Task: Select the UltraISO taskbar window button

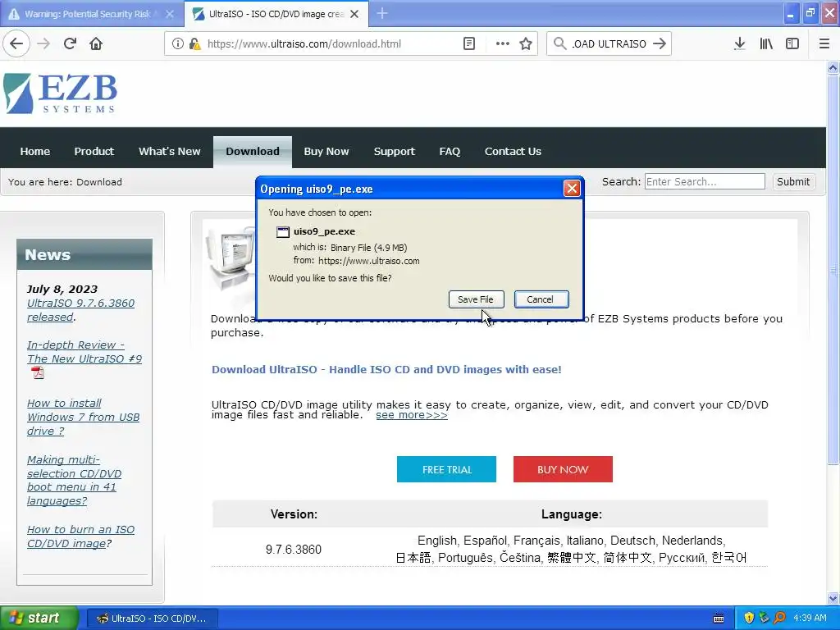Action: point(152,619)
